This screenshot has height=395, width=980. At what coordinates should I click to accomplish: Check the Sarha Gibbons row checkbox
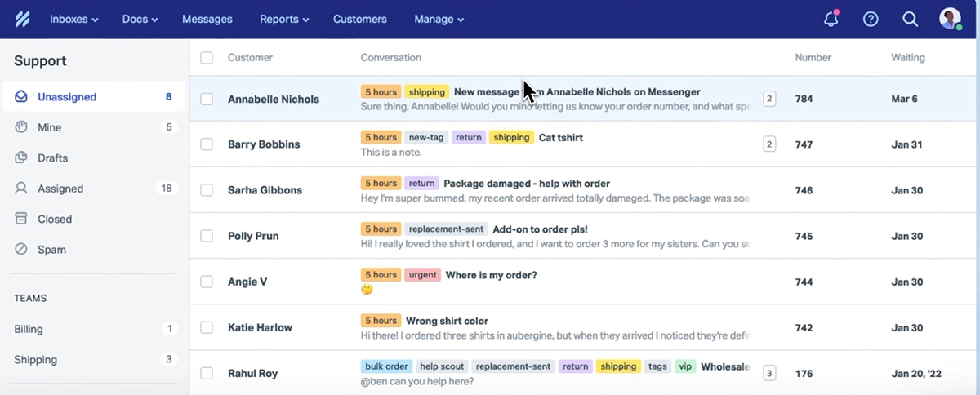click(207, 190)
